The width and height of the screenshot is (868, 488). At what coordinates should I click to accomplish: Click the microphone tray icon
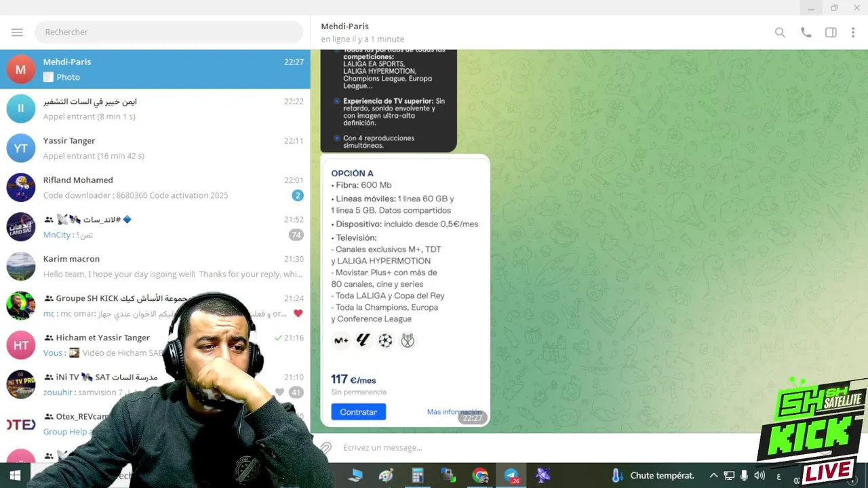[744, 476]
